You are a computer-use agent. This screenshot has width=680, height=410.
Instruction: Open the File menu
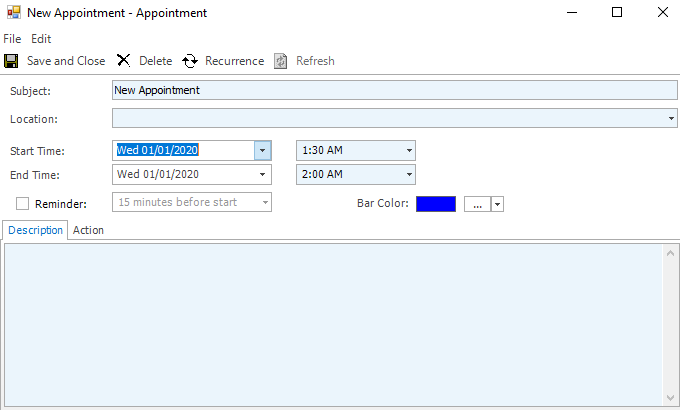(x=12, y=39)
